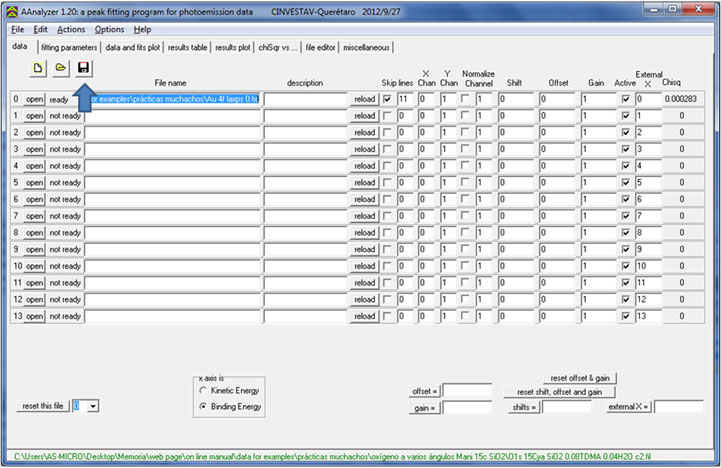The width and height of the screenshot is (721, 468).
Task: Open the Actions menu
Action: click(71, 29)
